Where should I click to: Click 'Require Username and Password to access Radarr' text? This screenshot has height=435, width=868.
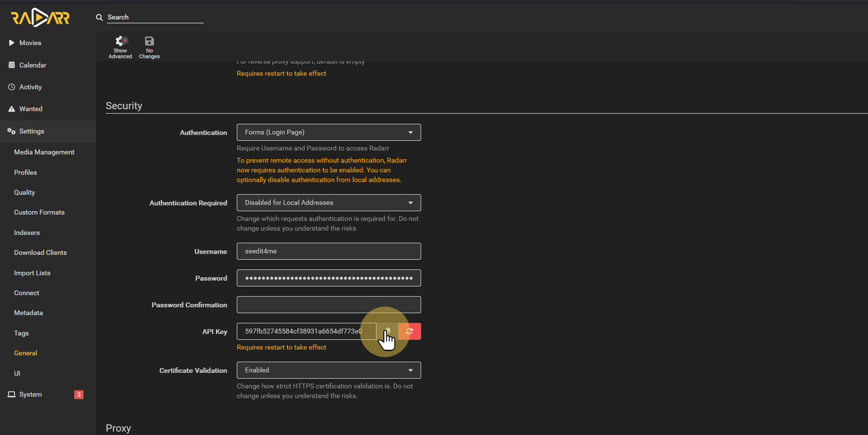(x=313, y=148)
